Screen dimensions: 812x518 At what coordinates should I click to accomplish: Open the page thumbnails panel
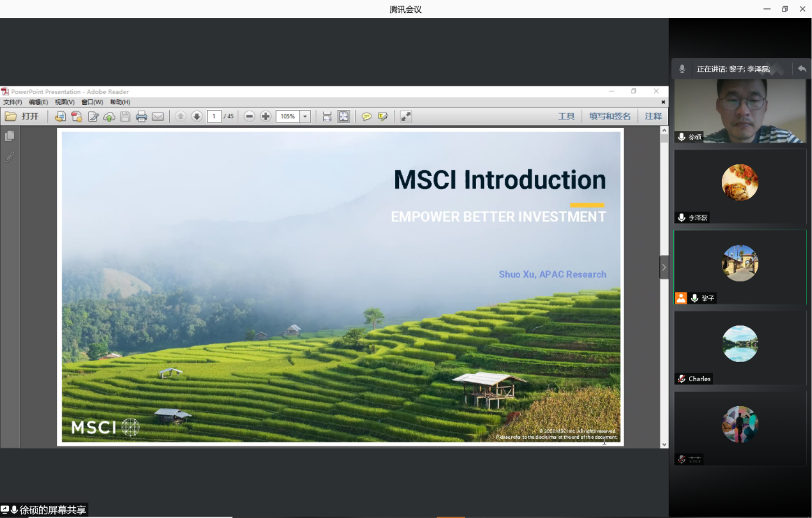pyautogui.click(x=9, y=136)
